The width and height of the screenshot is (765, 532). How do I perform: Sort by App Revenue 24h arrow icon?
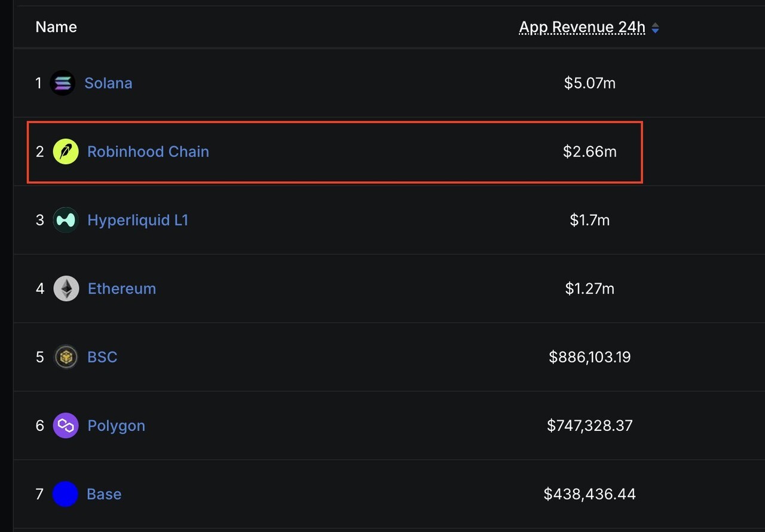[655, 27]
